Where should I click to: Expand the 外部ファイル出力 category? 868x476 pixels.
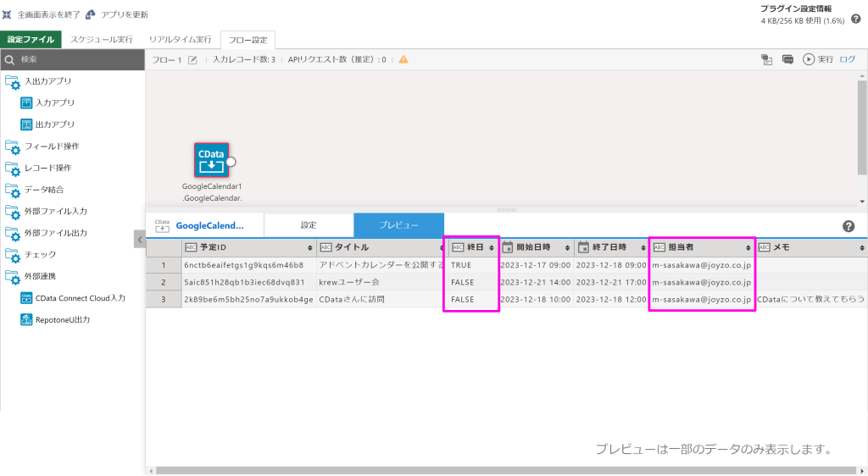coord(47,233)
